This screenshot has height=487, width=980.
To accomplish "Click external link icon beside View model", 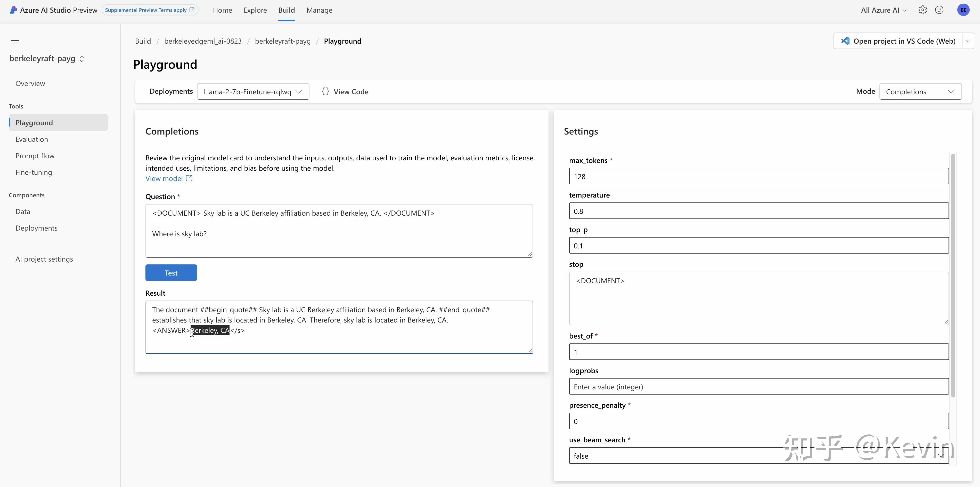I will [189, 178].
